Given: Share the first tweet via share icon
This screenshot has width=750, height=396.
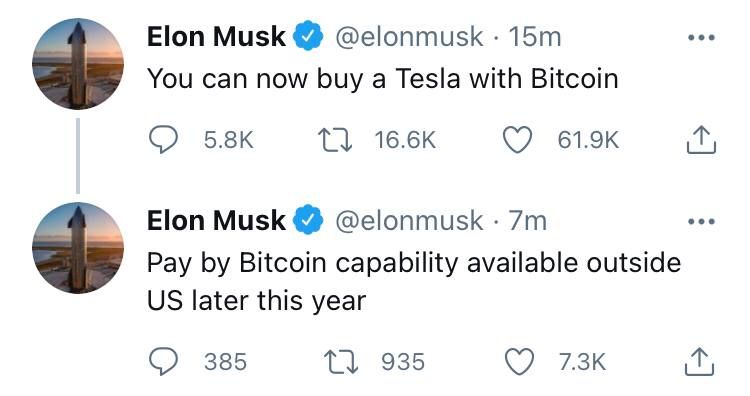Looking at the screenshot, I should (701, 140).
